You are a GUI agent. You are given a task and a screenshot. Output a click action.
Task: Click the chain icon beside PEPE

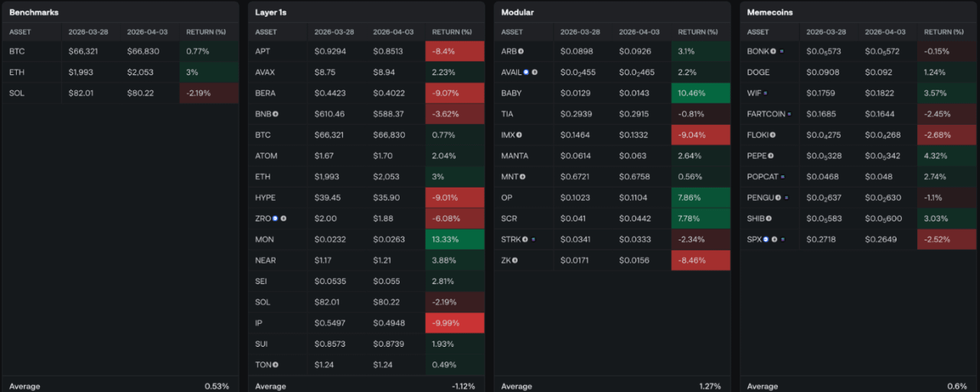pos(771,155)
